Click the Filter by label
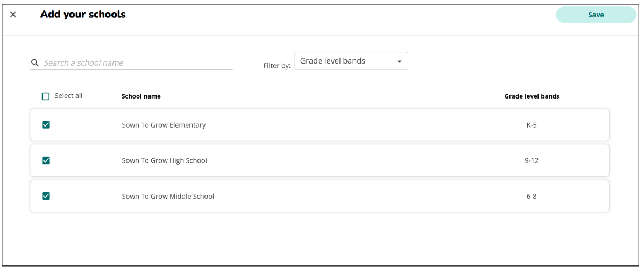Screen dimensions: 644x273 click(277, 66)
